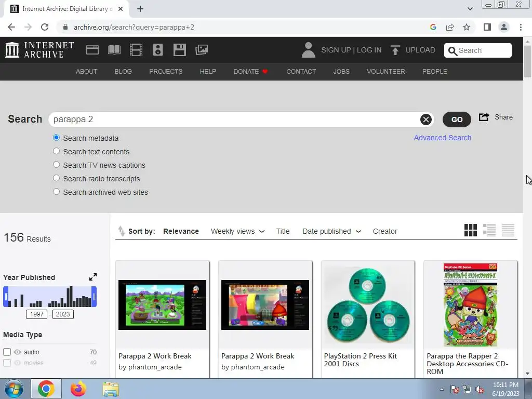Image resolution: width=532 pixels, height=399 pixels.
Task: Switch to tile grid view
Action: tap(470, 230)
